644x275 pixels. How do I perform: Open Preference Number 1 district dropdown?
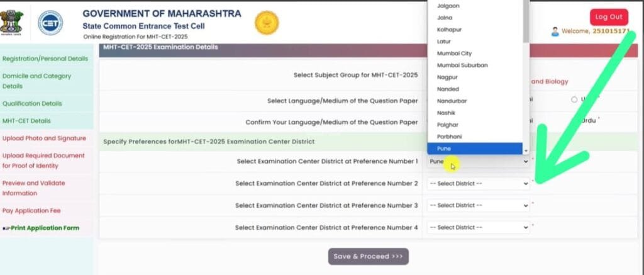tap(478, 162)
